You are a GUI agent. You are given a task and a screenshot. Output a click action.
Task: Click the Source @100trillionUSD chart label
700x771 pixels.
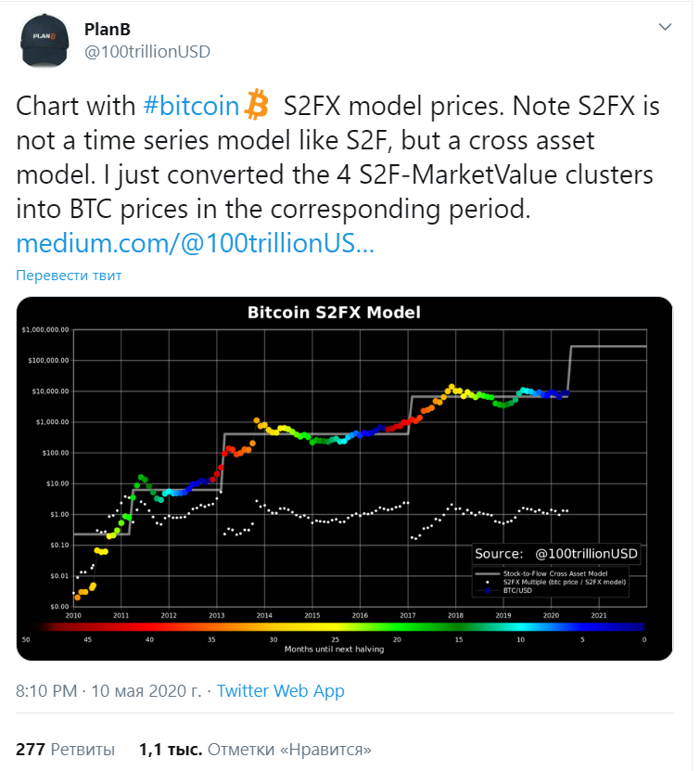556,553
